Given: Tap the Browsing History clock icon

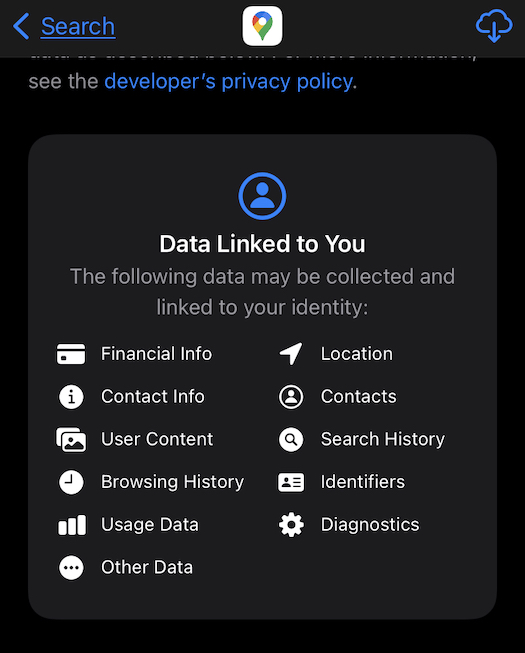Looking at the screenshot, I should 71,482.
